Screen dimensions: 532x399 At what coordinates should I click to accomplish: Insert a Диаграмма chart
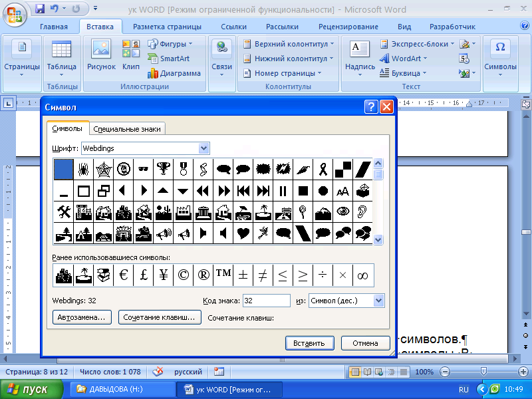pyautogui.click(x=174, y=73)
